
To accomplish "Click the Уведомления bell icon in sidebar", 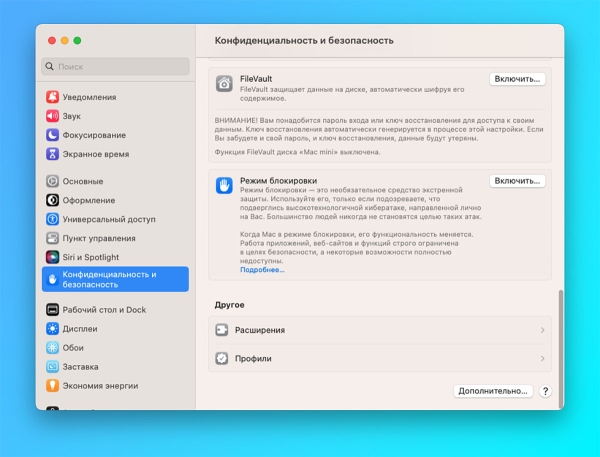I will coord(52,97).
